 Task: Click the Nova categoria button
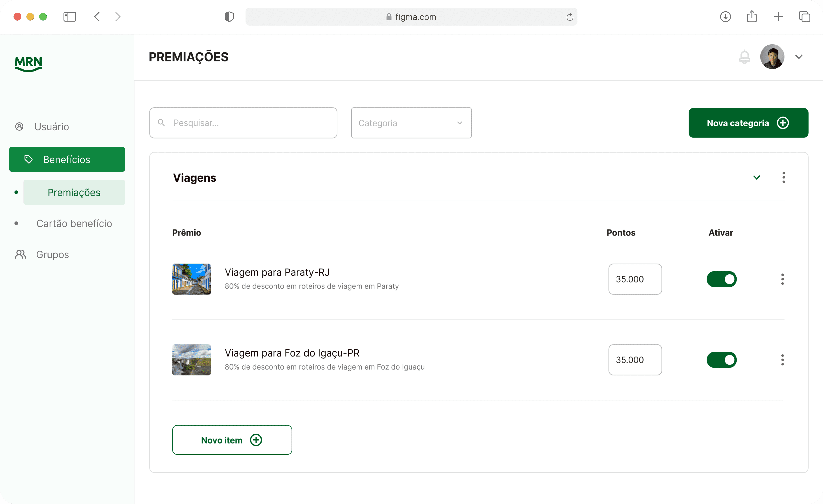(748, 123)
